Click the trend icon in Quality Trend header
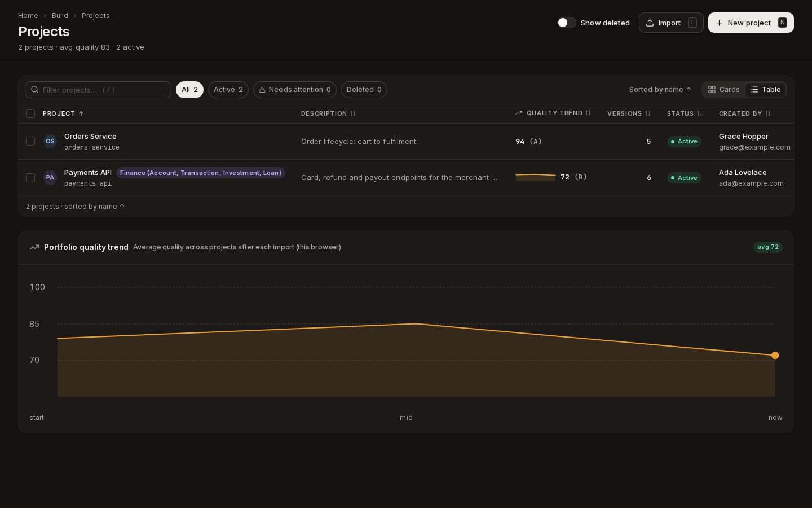Viewport: 812px width, 508px height. [519, 113]
